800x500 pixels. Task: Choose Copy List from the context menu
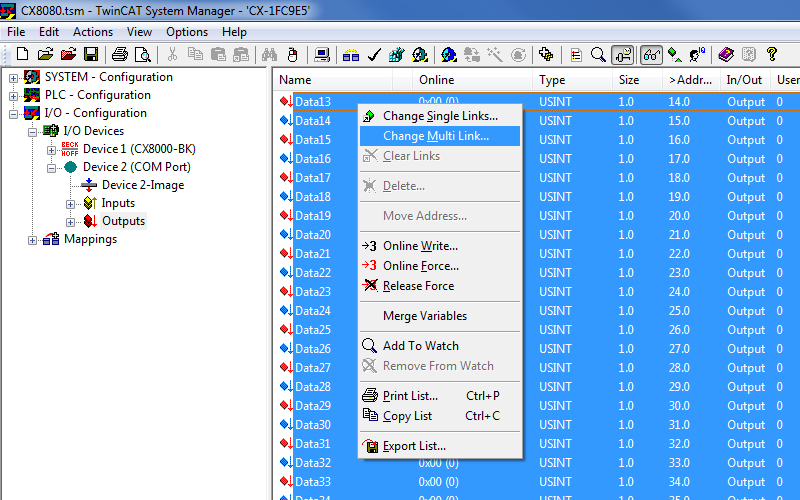[x=440, y=415]
